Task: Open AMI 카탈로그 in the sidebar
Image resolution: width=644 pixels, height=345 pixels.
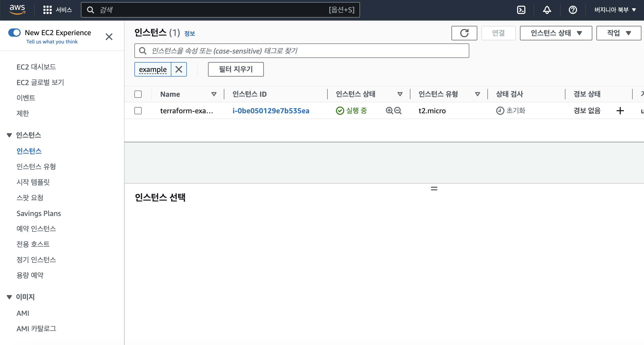Action: pos(36,329)
